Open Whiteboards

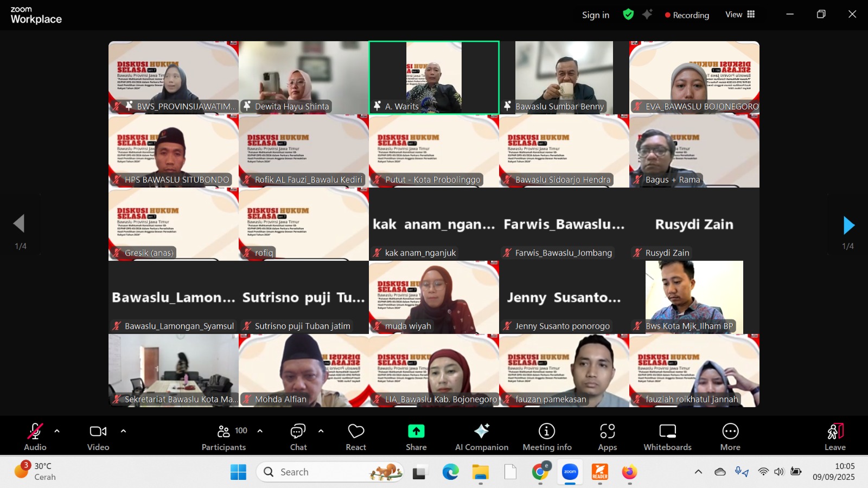pos(667,436)
